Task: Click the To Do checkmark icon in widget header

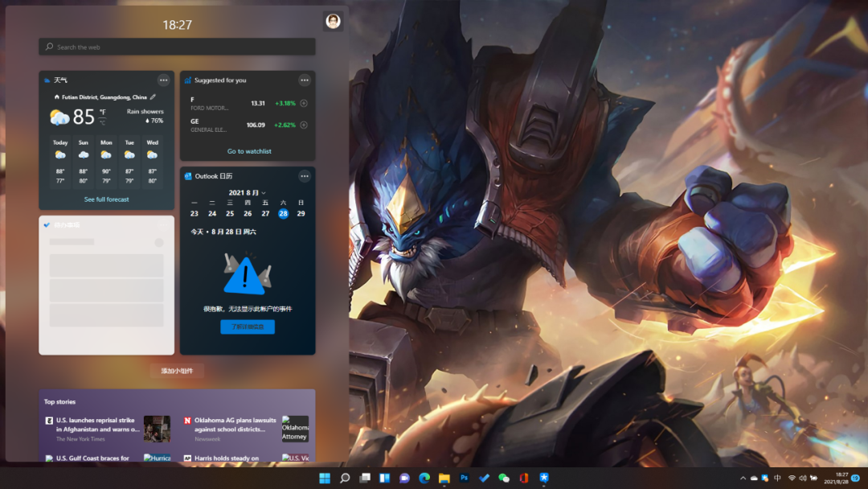Action: click(47, 225)
